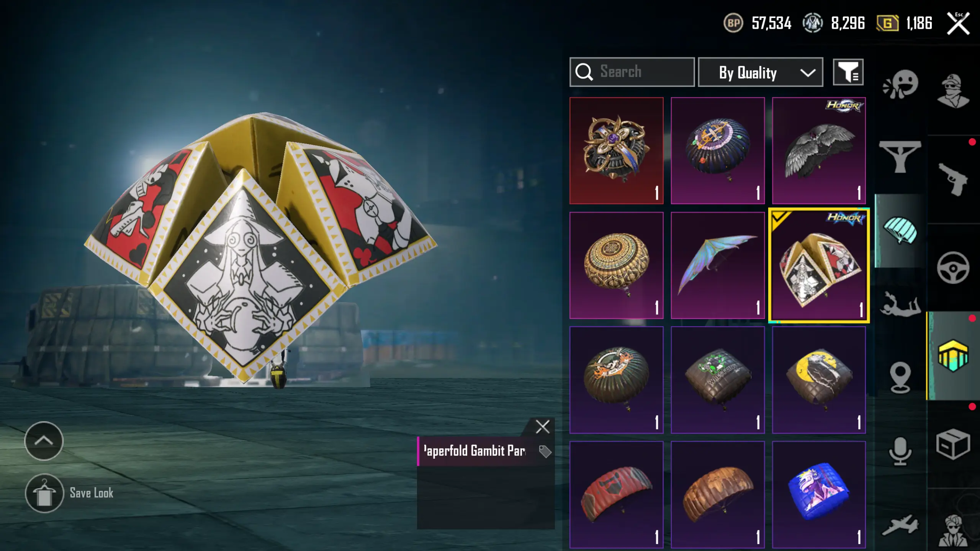Image resolution: width=980 pixels, height=551 pixels.
Task: Close the Paperfold Gambit item tooltip
Action: tap(542, 427)
